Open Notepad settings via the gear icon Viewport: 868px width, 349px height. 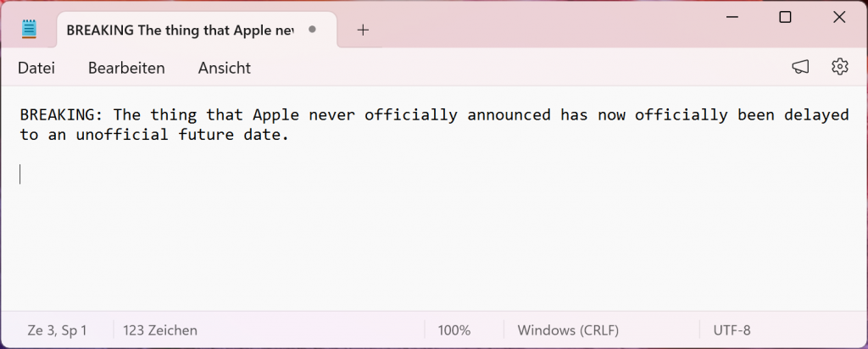pyautogui.click(x=839, y=67)
